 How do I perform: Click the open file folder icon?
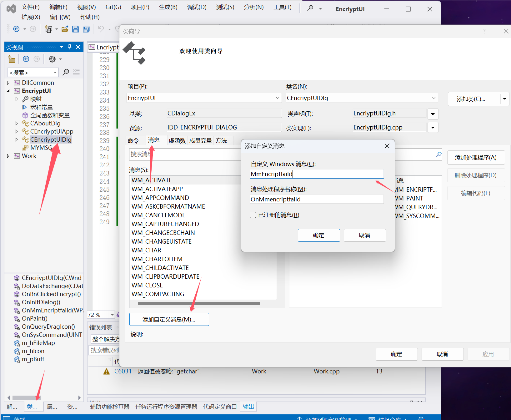pyautogui.click(x=65, y=29)
